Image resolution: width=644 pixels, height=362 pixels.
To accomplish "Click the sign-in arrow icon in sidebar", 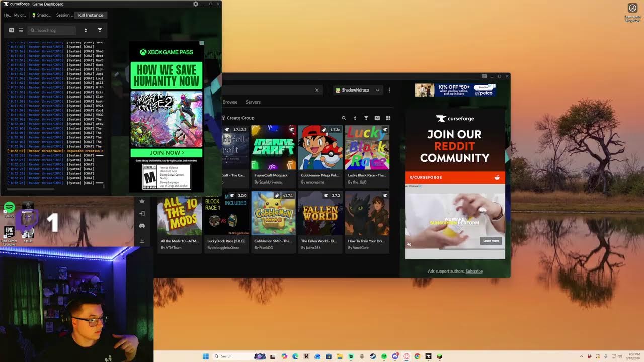I will [142, 214].
